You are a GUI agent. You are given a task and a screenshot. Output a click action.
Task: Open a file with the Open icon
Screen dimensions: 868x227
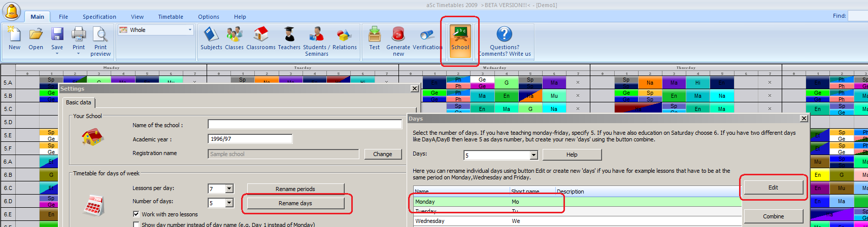pyautogui.click(x=36, y=39)
